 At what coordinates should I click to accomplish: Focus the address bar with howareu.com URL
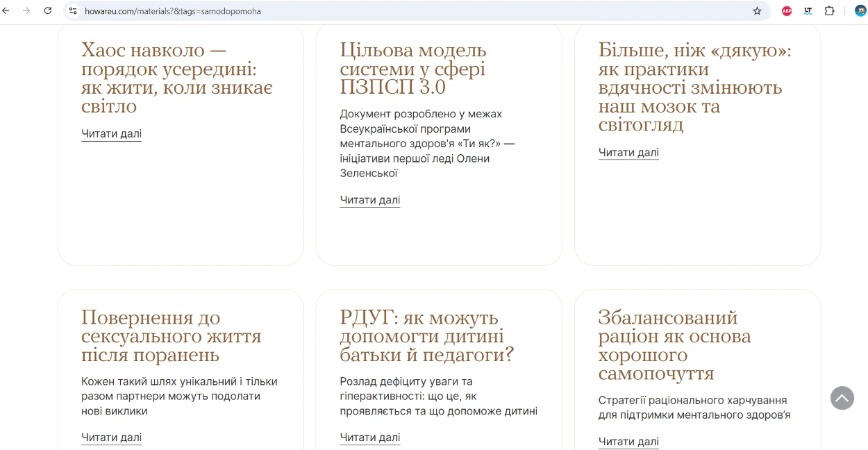click(417, 11)
